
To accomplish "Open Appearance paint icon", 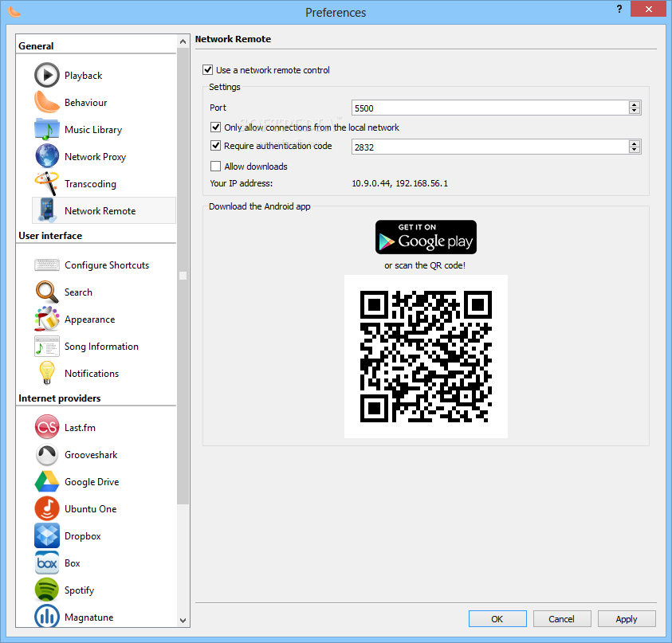I will pyautogui.click(x=47, y=319).
